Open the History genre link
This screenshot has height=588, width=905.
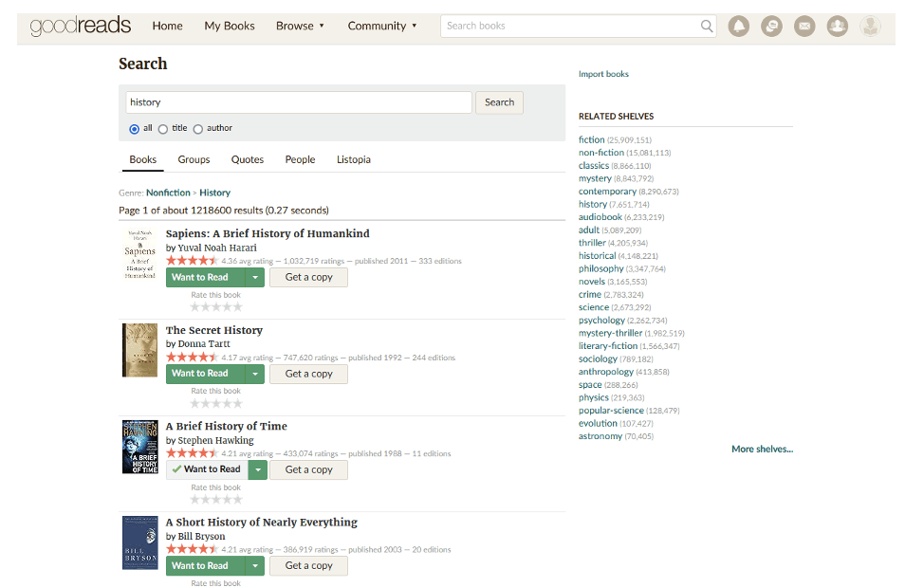214,193
